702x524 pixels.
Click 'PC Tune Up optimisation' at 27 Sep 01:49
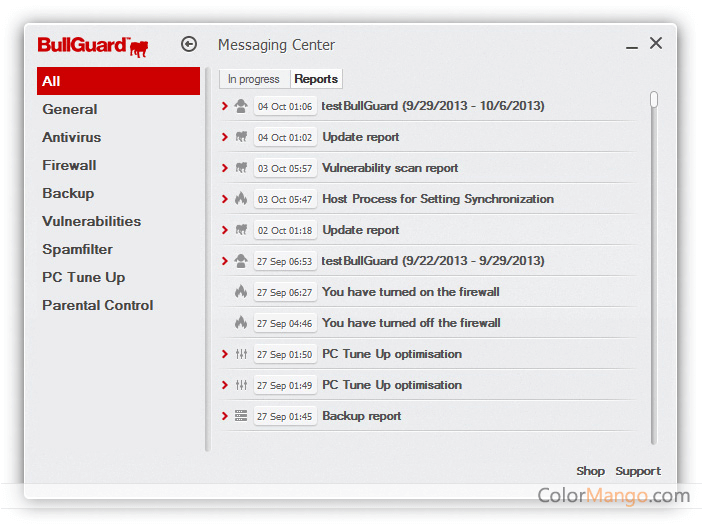tap(392, 385)
